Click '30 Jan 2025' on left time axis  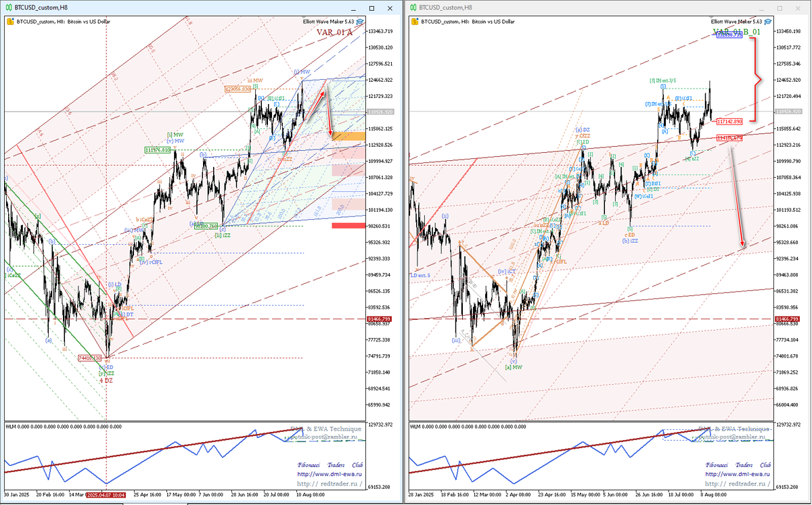coord(17,495)
